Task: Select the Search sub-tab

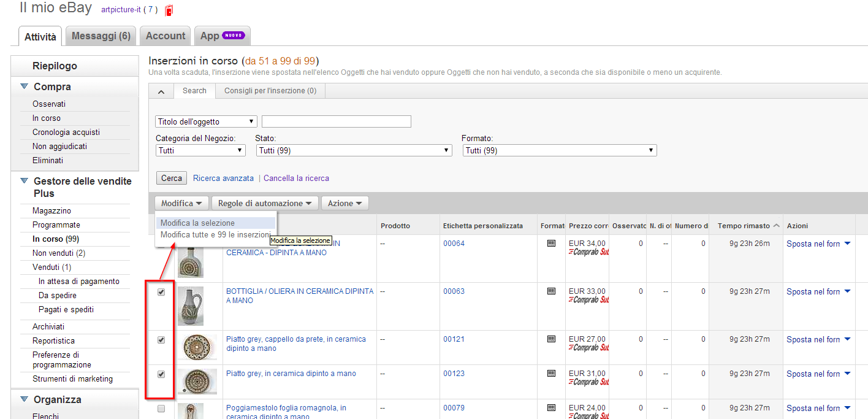Action: (194, 91)
